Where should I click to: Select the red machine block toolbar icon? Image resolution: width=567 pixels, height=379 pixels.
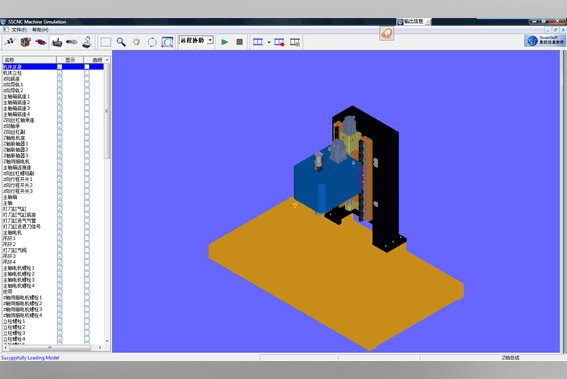[25, 42]
